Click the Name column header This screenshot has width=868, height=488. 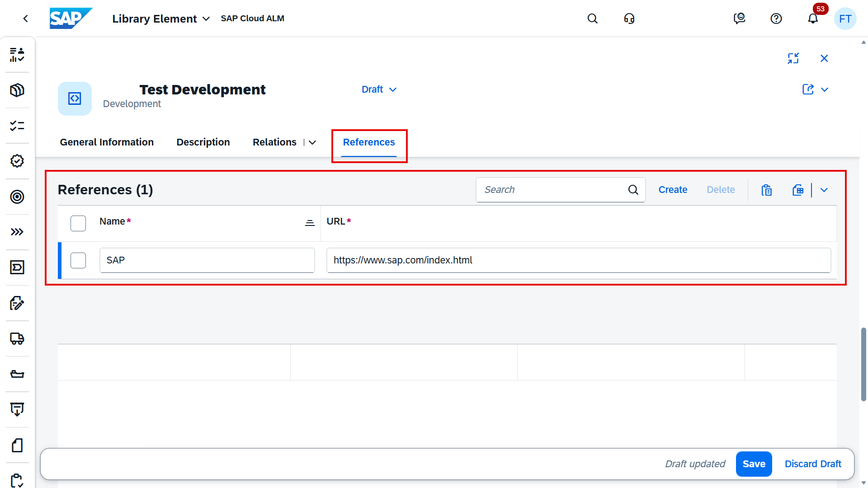(x=113, y=221)
